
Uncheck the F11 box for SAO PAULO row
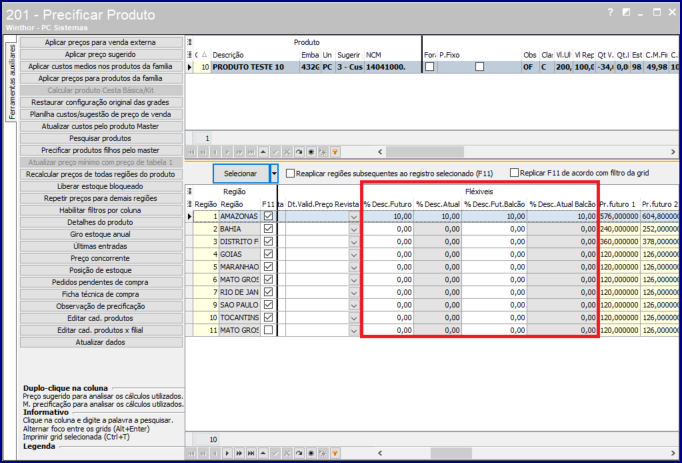[x=268, y=305]
